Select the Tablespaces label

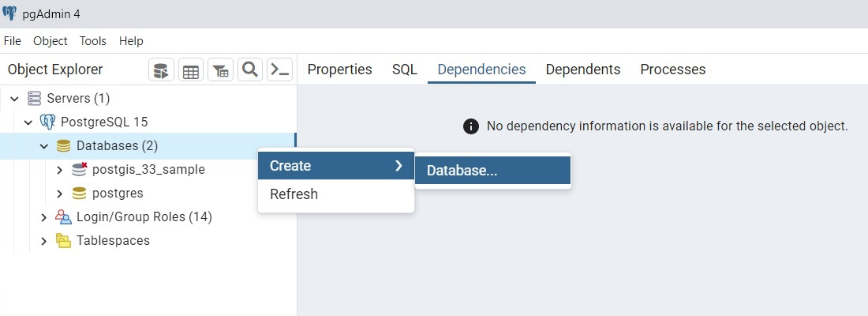(x=114, y=241)
